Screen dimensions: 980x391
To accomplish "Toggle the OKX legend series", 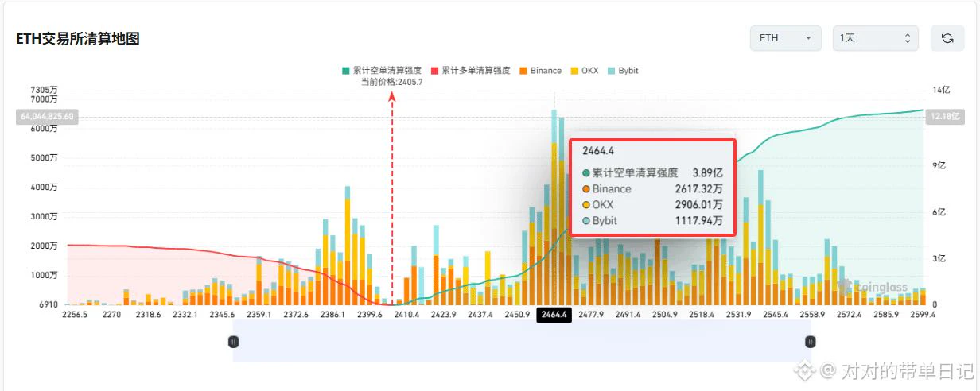I will 585,71.
